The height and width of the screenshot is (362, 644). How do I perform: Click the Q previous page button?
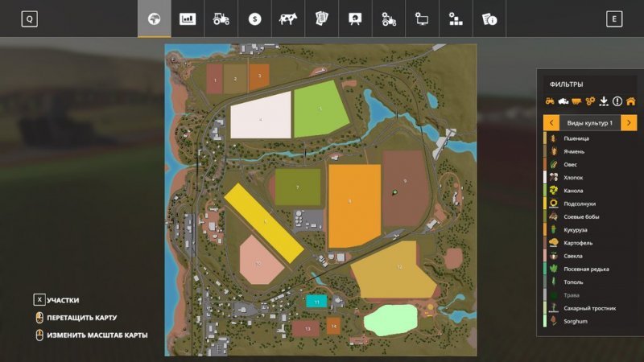click(x=30, y=19)
